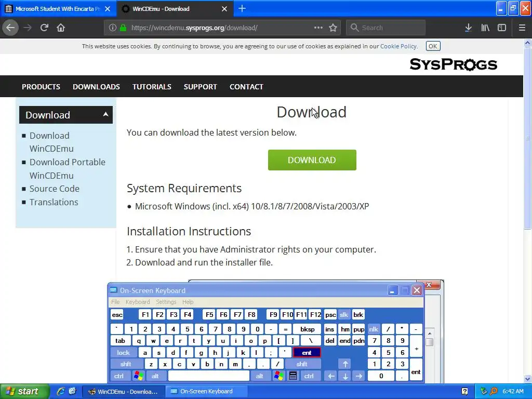This screenshot has width=532, height=399.
Task: Click the down arrow key on the keyboard
Action: [345, 376]
